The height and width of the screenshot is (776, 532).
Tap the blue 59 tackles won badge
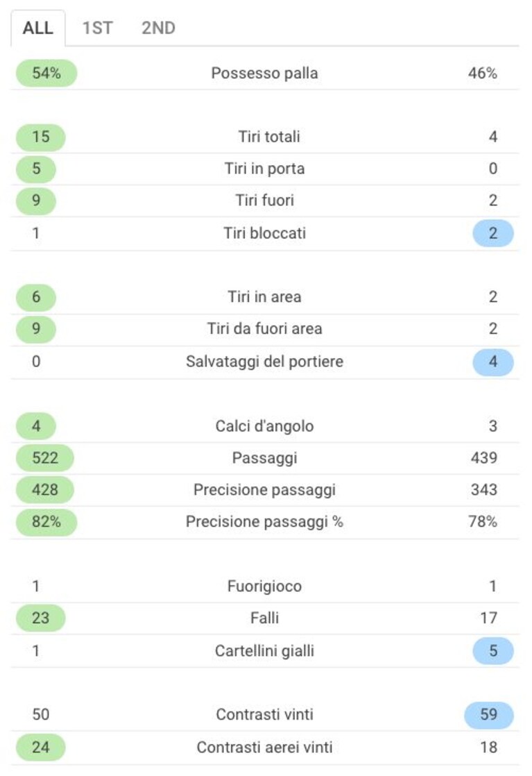(x=488, y=715)
